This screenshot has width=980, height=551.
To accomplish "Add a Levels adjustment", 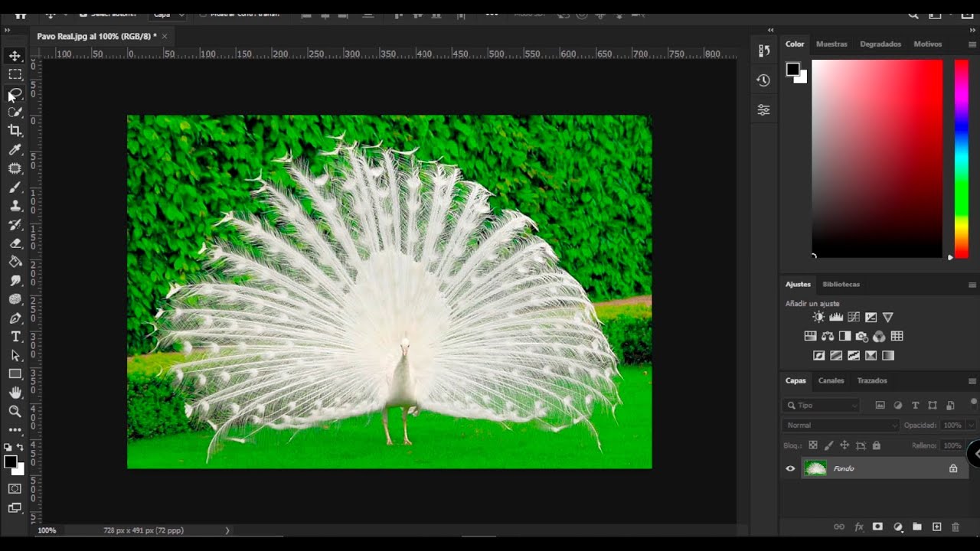I will point(836,317).
